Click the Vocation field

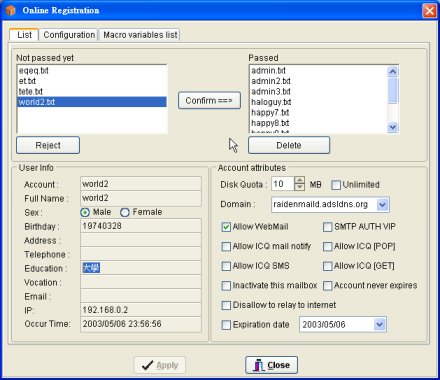click(x=141, y=282)
